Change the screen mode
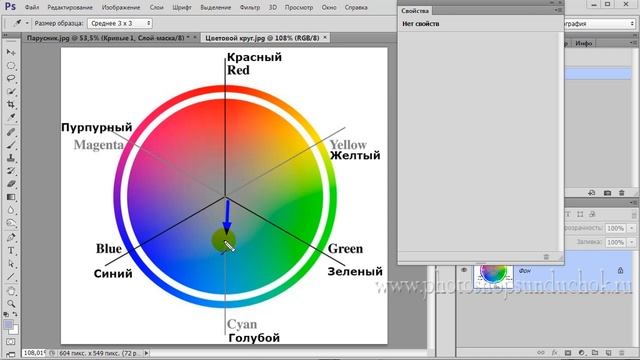The height and width of the screenshot is (360, 640). coord(11,354)
